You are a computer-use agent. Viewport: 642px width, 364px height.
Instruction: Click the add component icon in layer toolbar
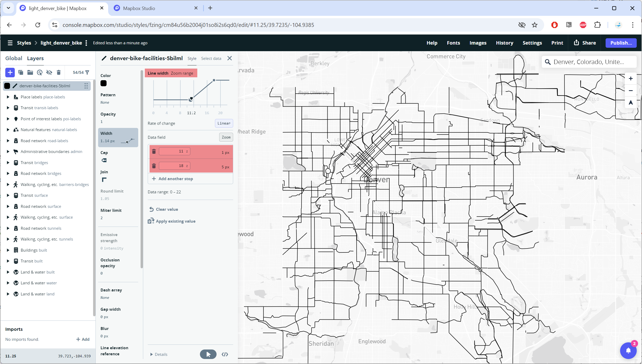pos(40,72)
